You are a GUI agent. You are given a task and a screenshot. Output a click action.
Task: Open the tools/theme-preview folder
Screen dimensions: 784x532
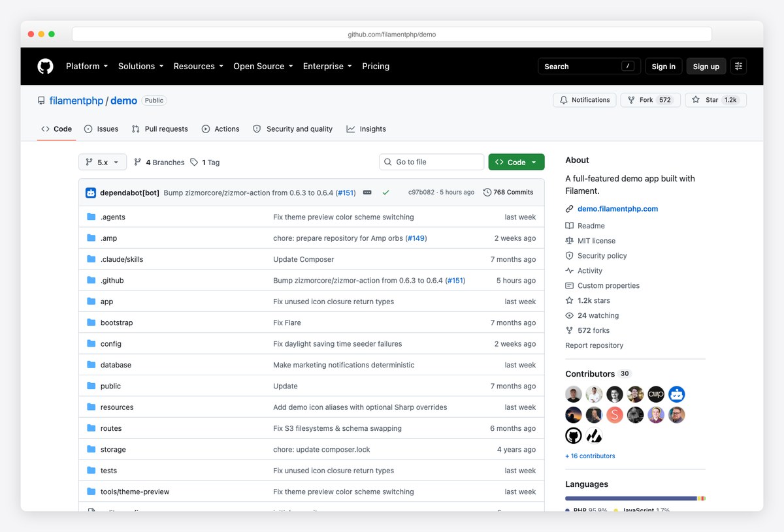pos(135,492)
